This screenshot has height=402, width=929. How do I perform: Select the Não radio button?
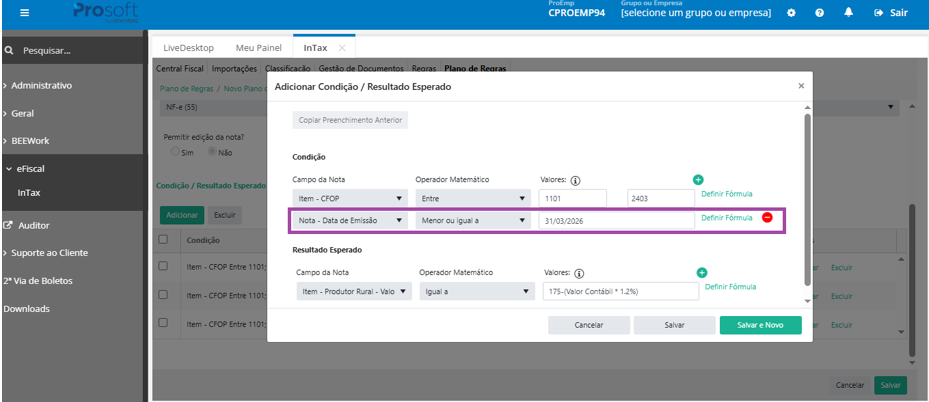click(x=212, y=152)
